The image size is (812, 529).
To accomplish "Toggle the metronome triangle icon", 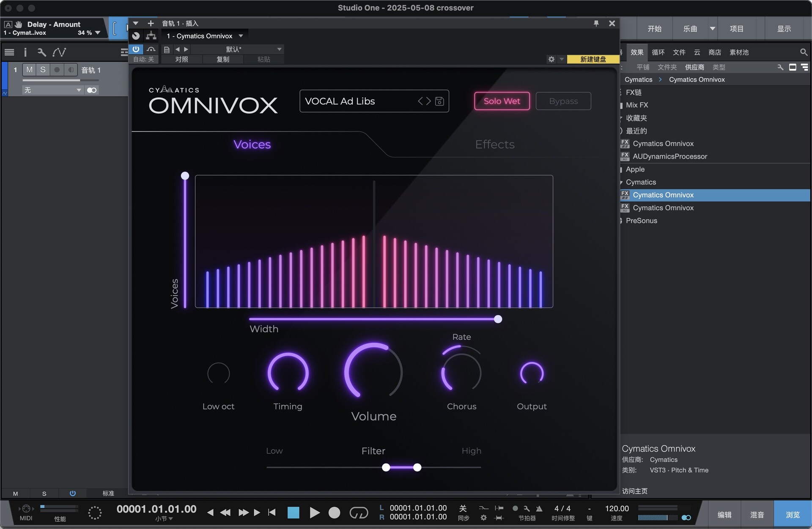I will click(539, 508).
